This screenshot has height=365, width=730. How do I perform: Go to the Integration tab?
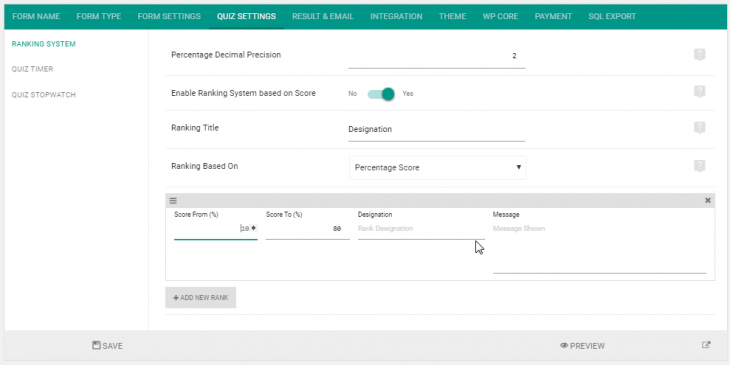coord(396,16)
